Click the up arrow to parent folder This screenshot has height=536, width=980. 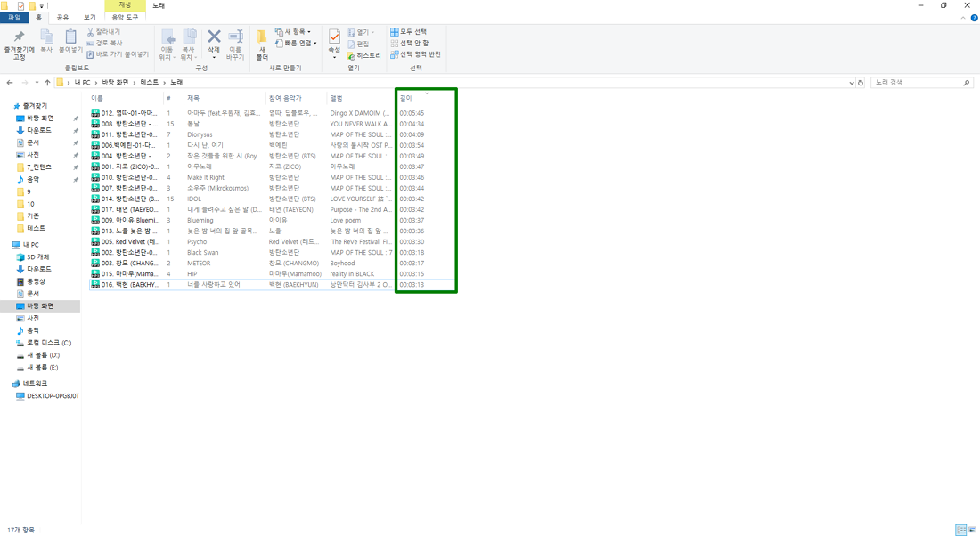coord(47,83)
